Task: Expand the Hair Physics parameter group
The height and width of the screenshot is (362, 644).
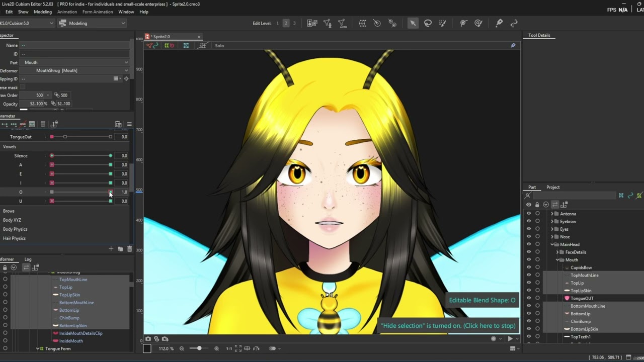Action: pos(14,238)
